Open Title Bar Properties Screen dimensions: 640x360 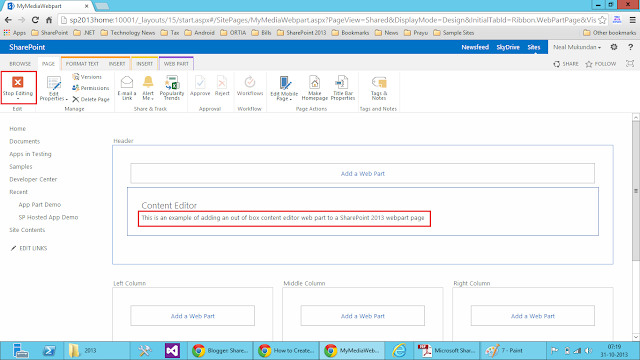click(x=343, y=88)
